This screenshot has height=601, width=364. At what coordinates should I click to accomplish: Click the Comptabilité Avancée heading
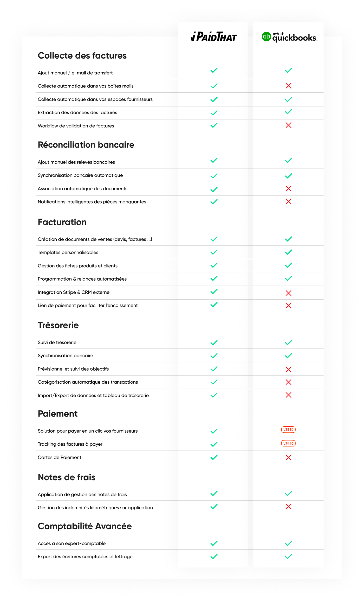[x=85, y=526]
